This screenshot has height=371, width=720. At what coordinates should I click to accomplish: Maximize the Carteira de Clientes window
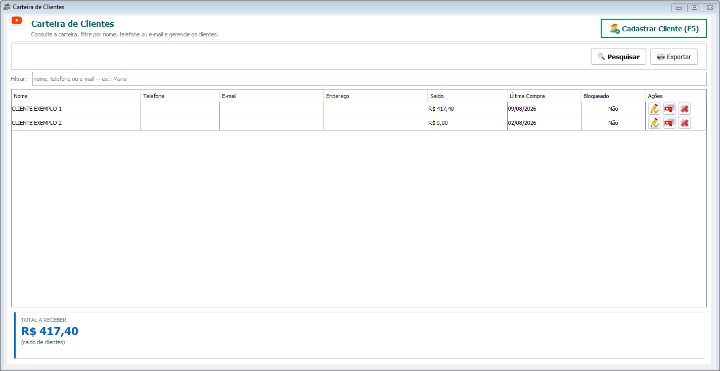click(694, 7)
